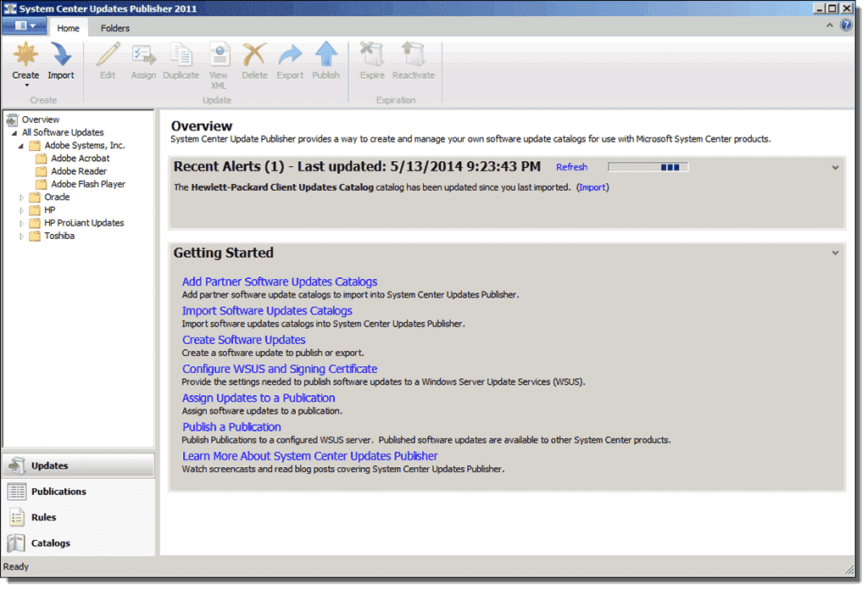Viewport: 868px width, 590px height.
Task: Select the Overview node in tree
Action: tap(41, 120)
